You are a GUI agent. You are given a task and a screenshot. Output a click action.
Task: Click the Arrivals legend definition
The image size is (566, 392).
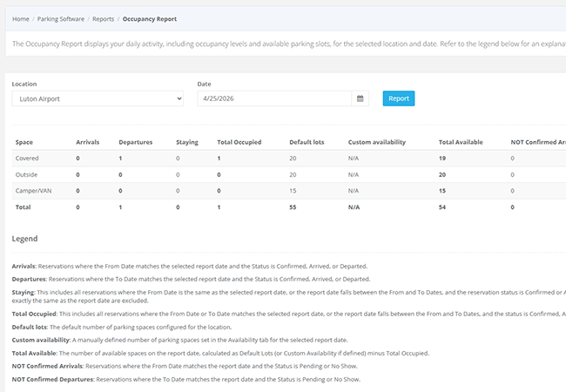(x=190, y=267)
